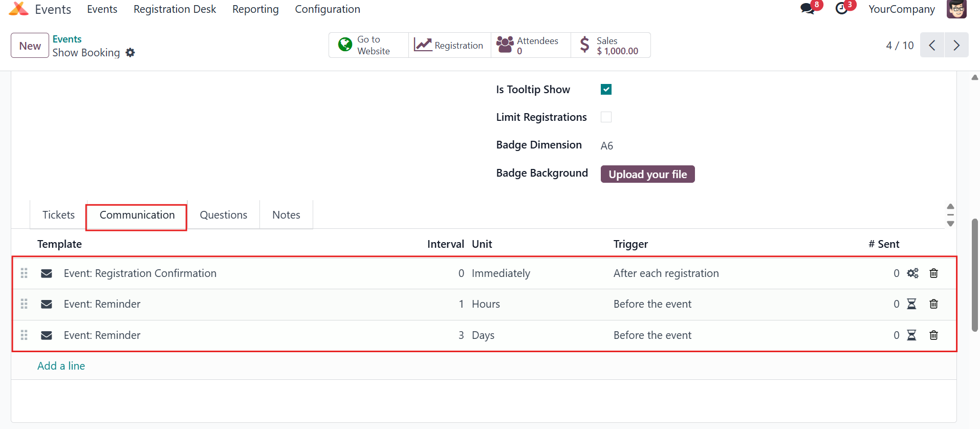Viewport: 980px width, 429px height.
Task: Grab the drag handle of Registration Confirmation
Action: (x=24, y=273)
